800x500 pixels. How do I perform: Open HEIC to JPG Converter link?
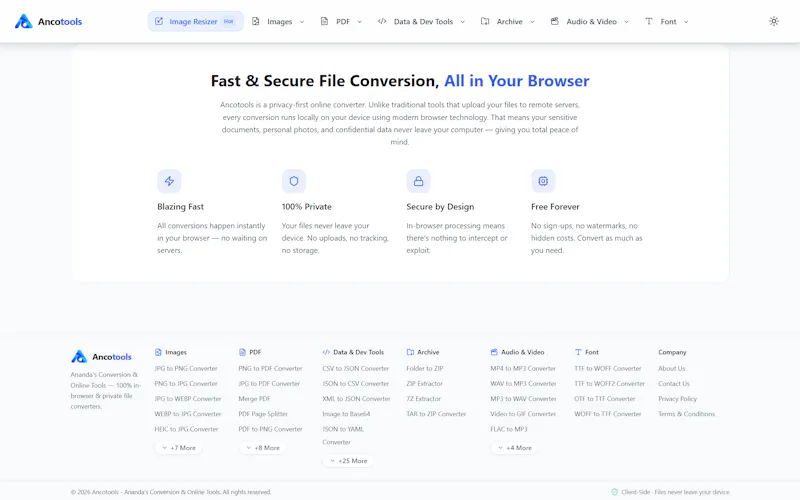[186, 429]
